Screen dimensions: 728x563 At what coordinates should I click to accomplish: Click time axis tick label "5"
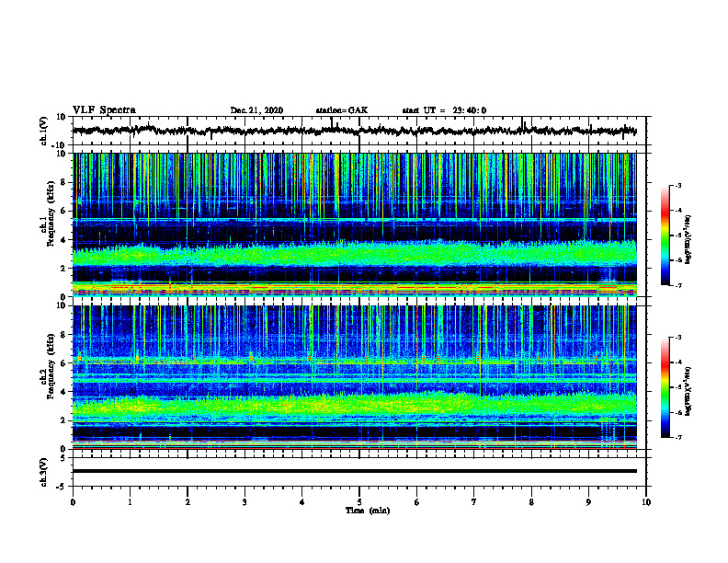pos(359,502)
